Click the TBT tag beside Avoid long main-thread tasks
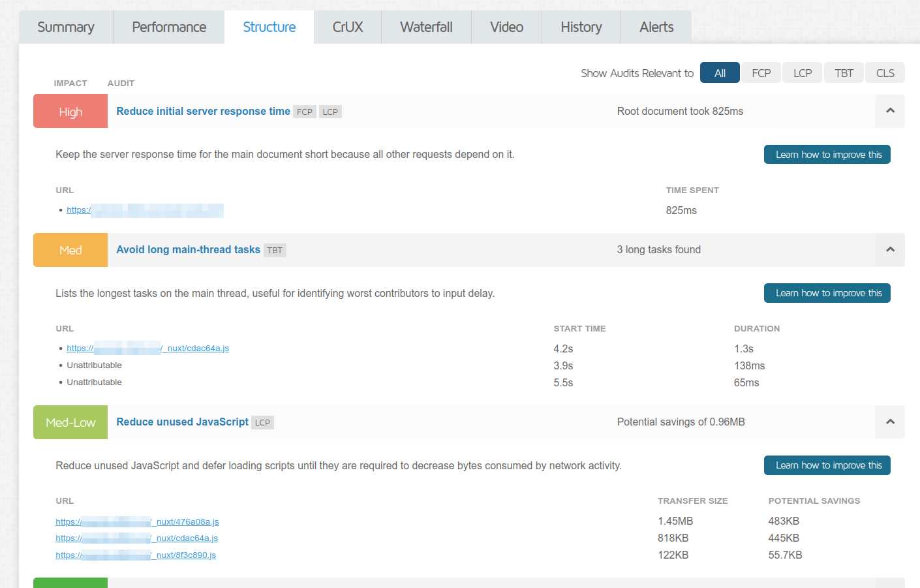The width and height of the screenshot is (920, 588). coord(275,251)
